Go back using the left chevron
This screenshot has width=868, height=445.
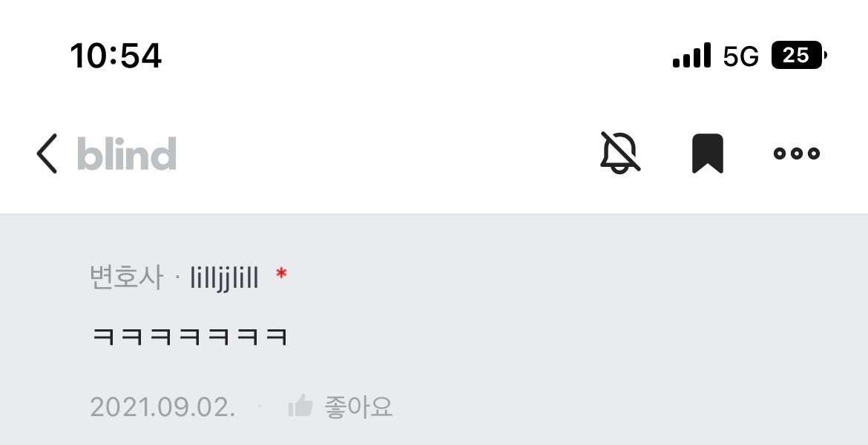(x=47, y=154)
